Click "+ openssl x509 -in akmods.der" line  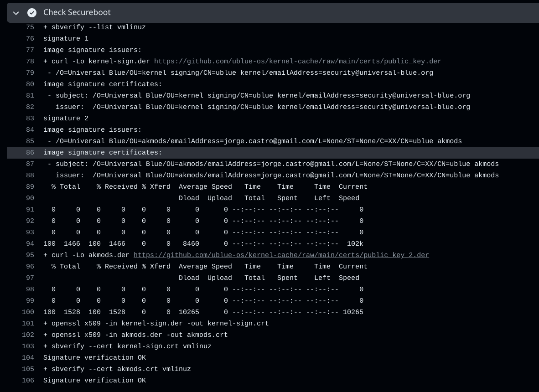pos(135,335)
